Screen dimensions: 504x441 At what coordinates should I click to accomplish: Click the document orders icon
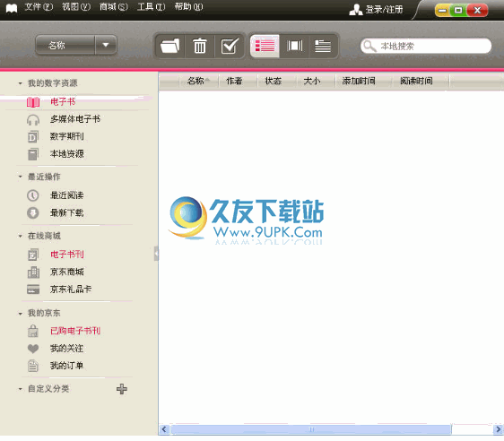tap(33, 366)
